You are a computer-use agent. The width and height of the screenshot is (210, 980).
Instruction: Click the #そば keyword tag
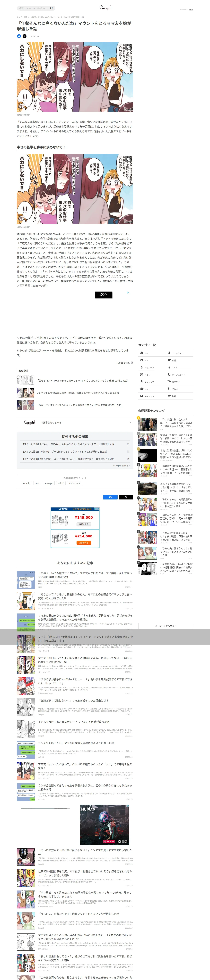pyautogui.click(x=61, y=483)
